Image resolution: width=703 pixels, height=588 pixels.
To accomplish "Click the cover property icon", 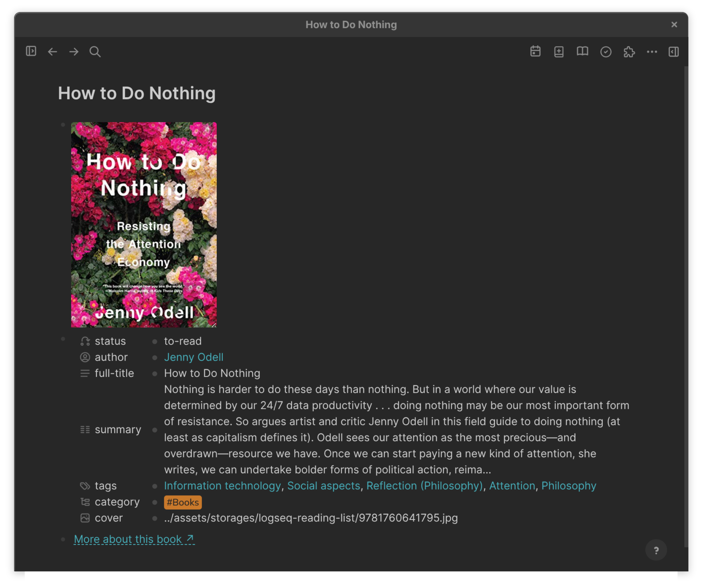I will [85, 518].
